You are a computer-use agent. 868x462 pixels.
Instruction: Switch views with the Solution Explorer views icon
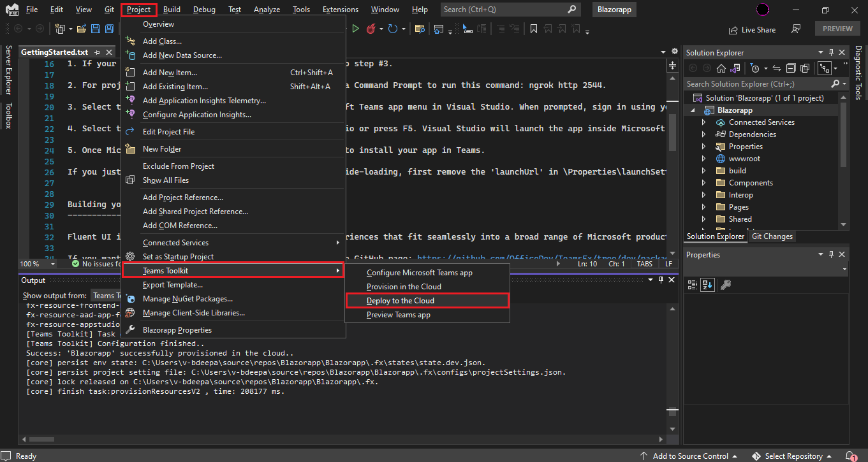pyautogui.click(x=736, y=68)
